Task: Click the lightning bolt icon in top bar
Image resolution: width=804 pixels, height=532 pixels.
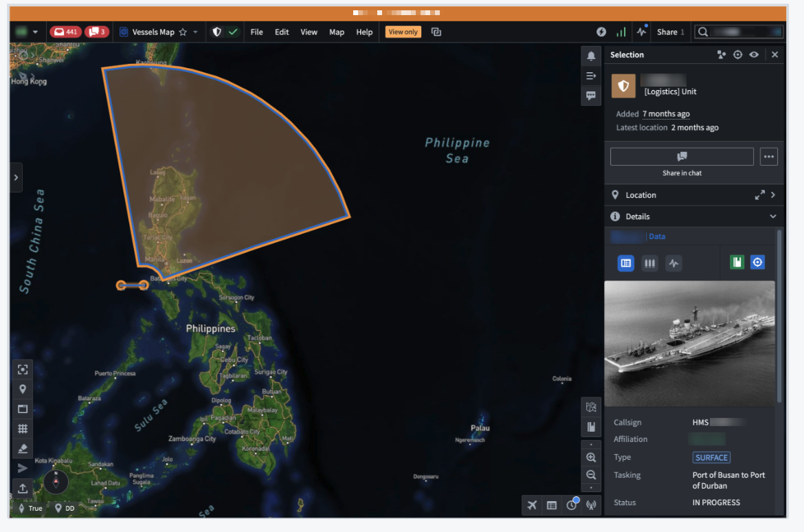Action: [x=601, y=32]
